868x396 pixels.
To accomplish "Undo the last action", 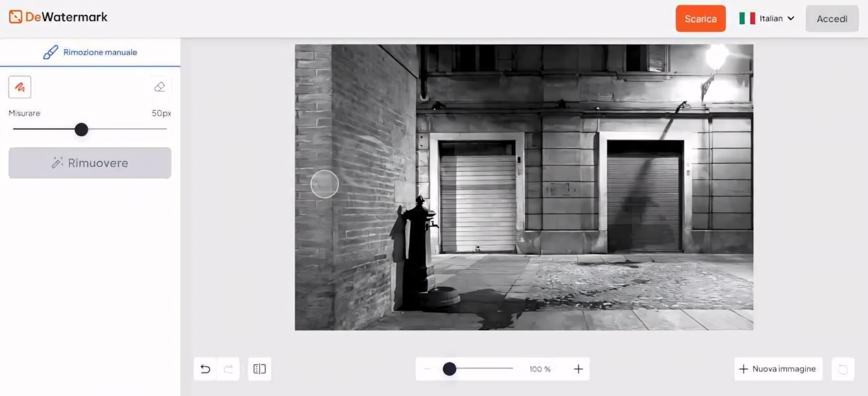I will [x=205, y=369].
